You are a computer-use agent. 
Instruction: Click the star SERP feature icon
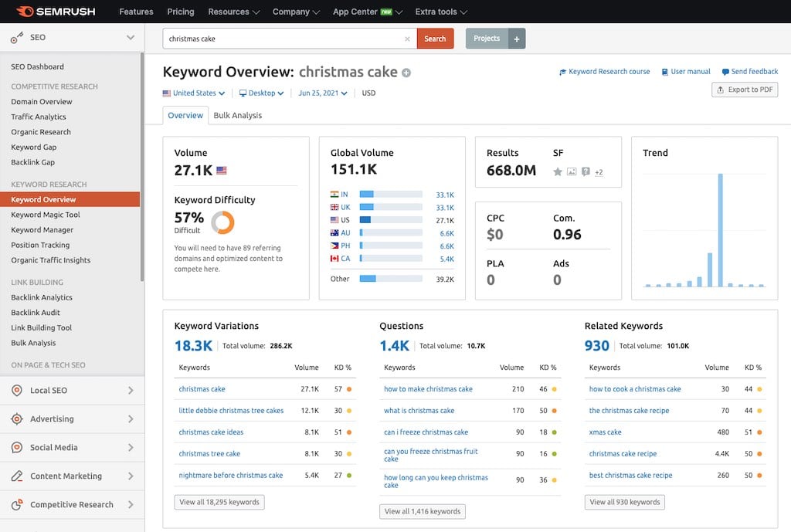[x=558, y=172]
